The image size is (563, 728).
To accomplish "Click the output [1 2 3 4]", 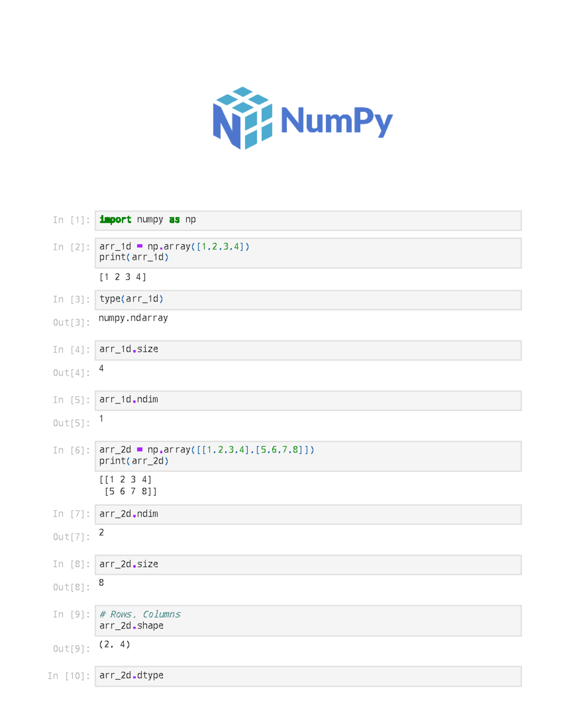I will point(122,277).
